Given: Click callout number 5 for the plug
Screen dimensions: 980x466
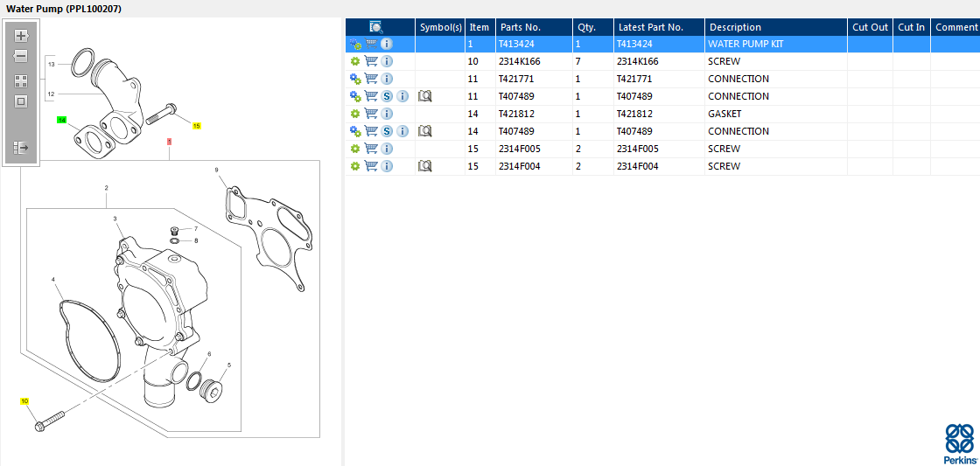Looking at the screenshot, I should coord(229,365).
